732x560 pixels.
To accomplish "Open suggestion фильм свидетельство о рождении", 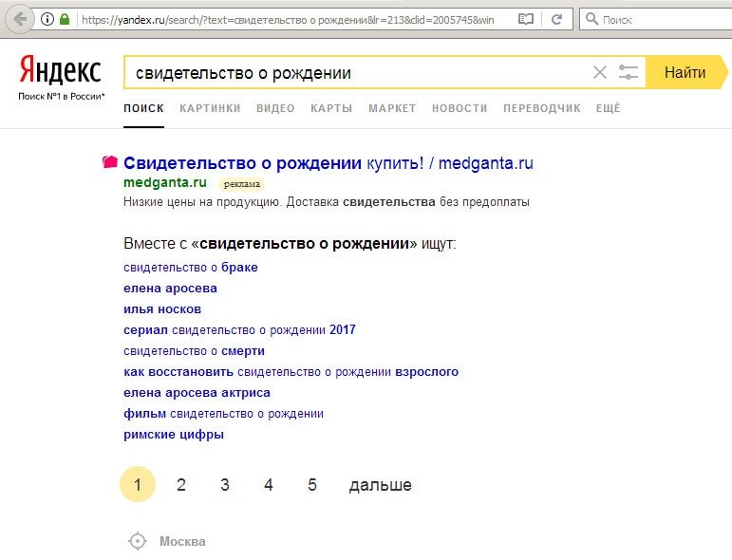I will point(224,414).
